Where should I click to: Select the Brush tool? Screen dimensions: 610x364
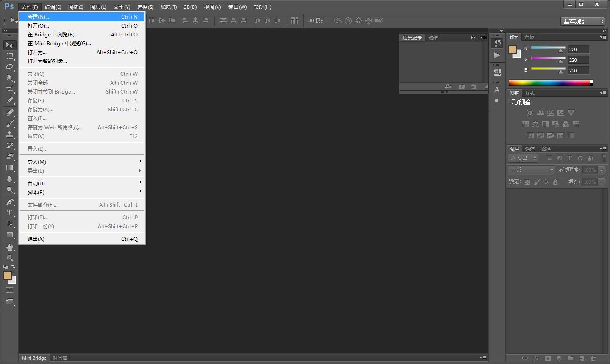click(x=10, y=124)
